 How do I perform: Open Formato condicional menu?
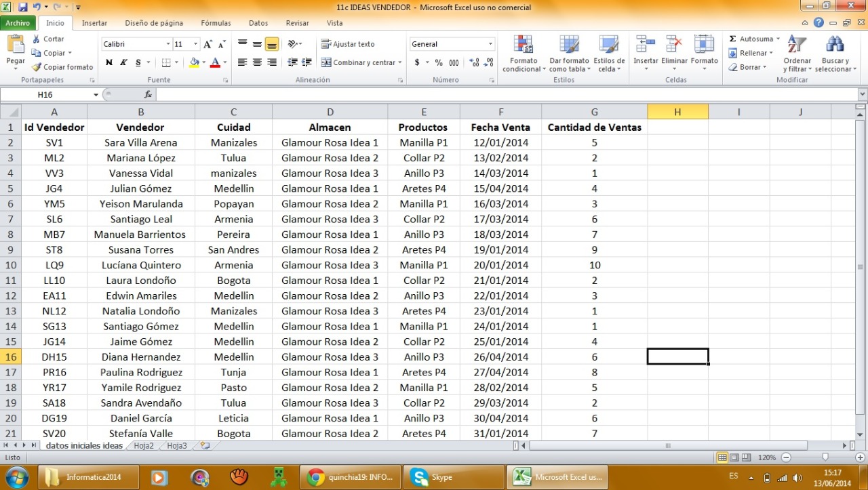(x=524, y=53)
